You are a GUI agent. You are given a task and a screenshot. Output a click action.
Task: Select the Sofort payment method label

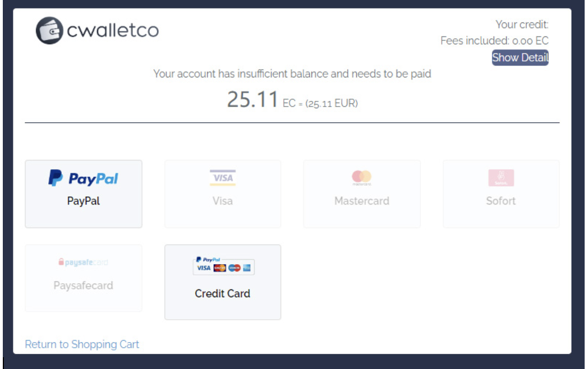501,201
